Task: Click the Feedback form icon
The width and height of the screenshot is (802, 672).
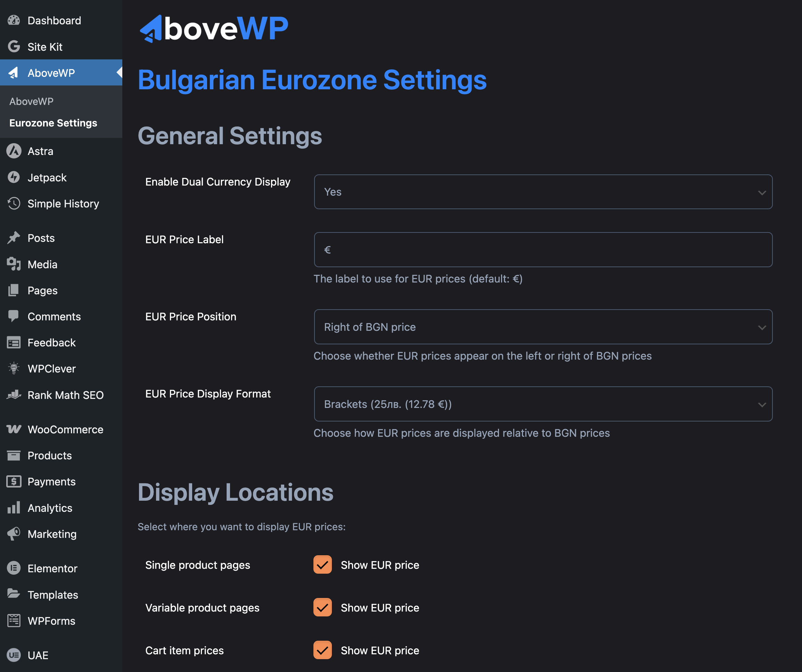Action: coord(14,343)
